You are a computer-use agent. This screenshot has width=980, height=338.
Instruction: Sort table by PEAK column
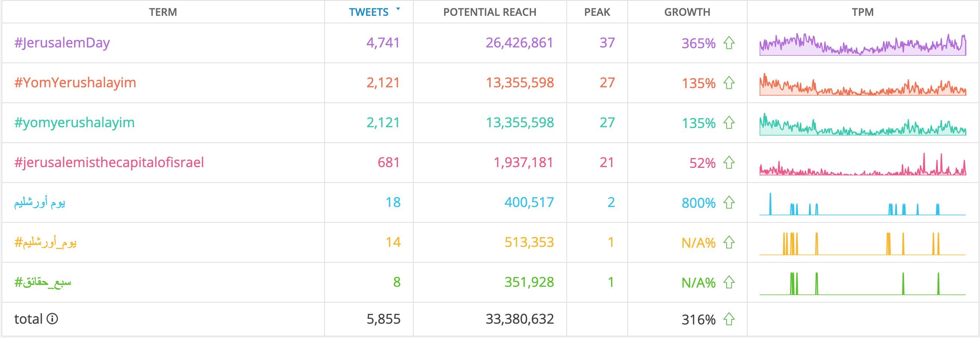coord(597,12)
